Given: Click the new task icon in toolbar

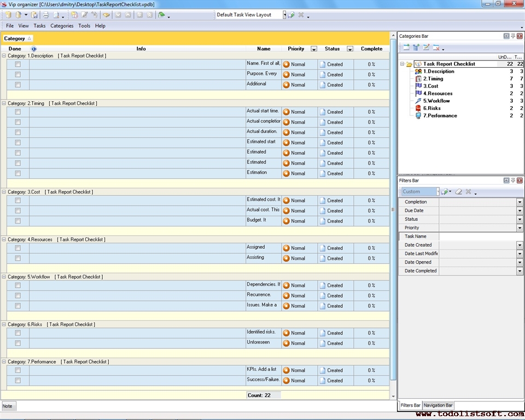Looking at the screenshot, I should point(74,15).
